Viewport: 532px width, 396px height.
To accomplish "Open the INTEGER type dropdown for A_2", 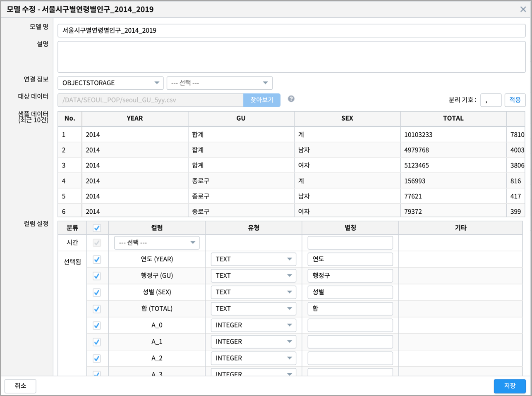I will pos(253,358).
